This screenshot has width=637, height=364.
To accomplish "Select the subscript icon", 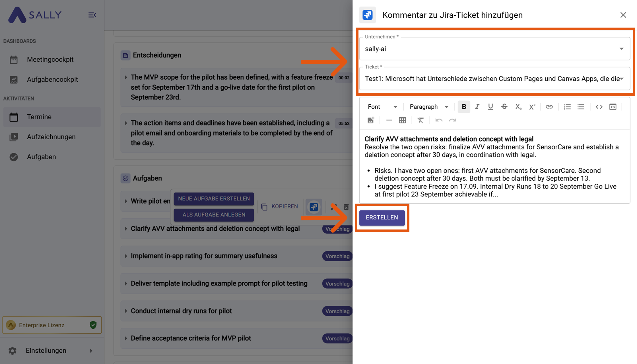I will coord(518,107).
